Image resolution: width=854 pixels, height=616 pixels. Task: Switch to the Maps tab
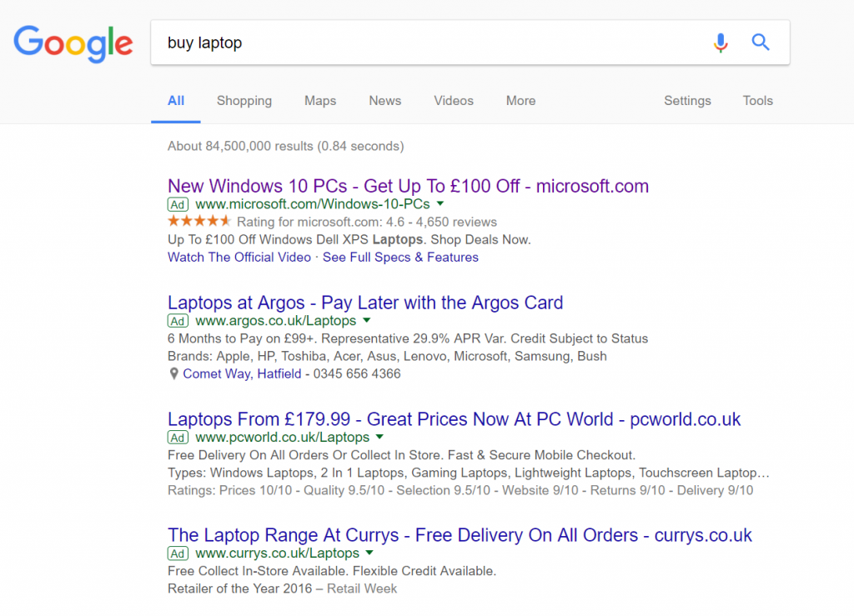click(x=320, y=101)
